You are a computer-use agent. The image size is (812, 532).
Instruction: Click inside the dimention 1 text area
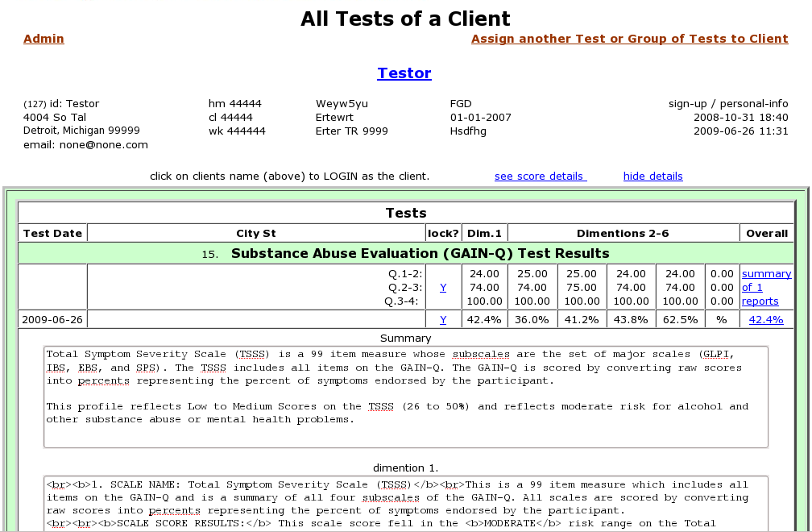click(406, 504)
